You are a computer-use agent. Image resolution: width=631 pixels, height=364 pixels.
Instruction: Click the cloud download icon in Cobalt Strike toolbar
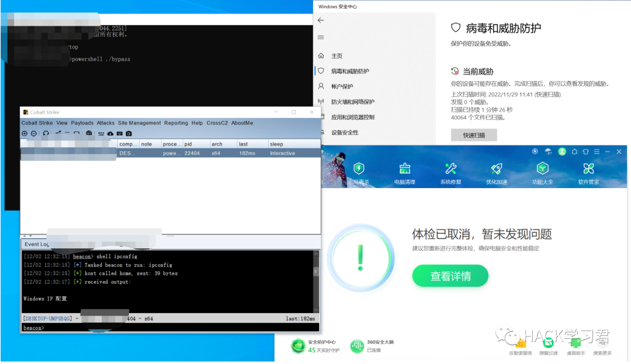pos(110,134)
